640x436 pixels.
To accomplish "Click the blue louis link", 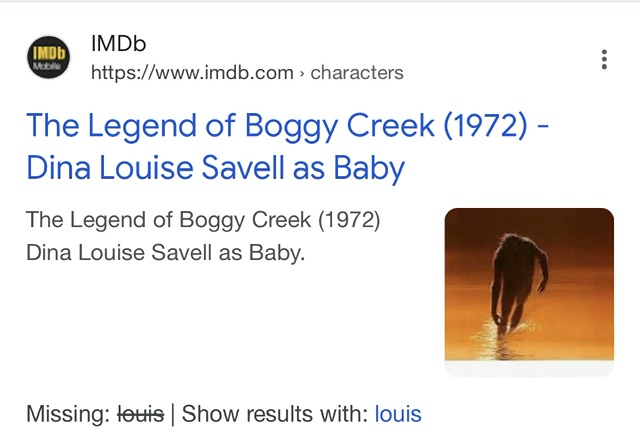I will [x=398, y=413].
